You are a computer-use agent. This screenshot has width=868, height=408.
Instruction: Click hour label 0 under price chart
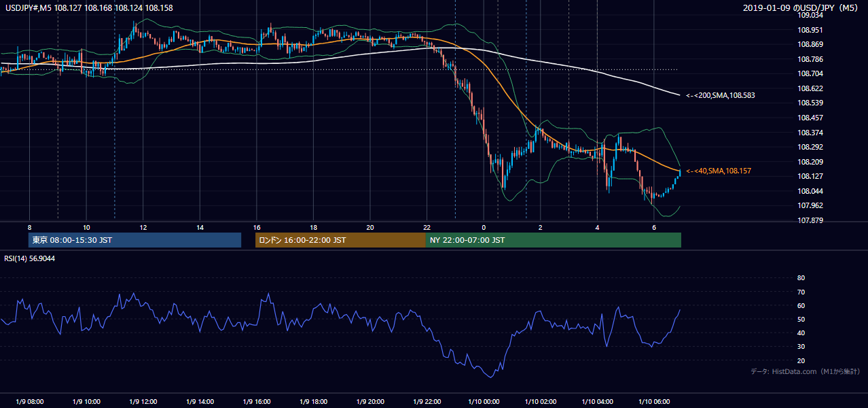point(484,227)
